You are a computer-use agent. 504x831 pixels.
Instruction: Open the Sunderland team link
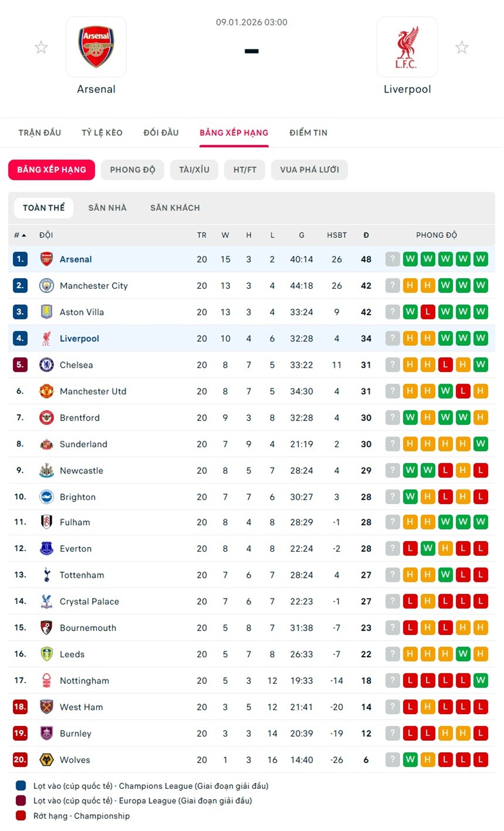tap(84, 444)
